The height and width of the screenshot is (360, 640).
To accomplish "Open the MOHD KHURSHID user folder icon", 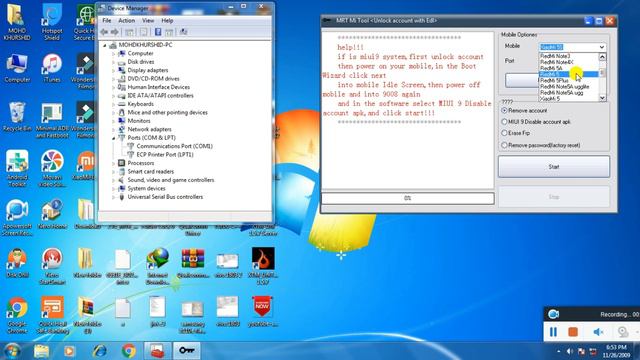I will click(17, 22).
